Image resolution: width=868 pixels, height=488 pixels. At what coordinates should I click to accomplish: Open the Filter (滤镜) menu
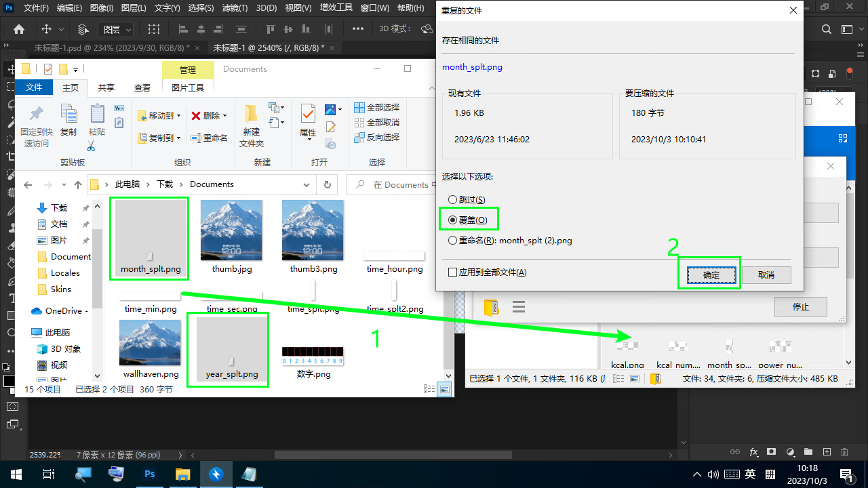(235, 8)
